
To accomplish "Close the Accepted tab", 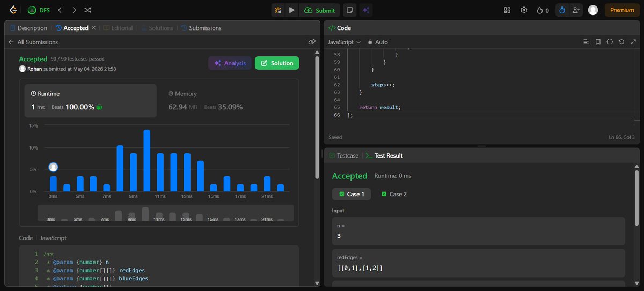I will click(x=93, y=28).
